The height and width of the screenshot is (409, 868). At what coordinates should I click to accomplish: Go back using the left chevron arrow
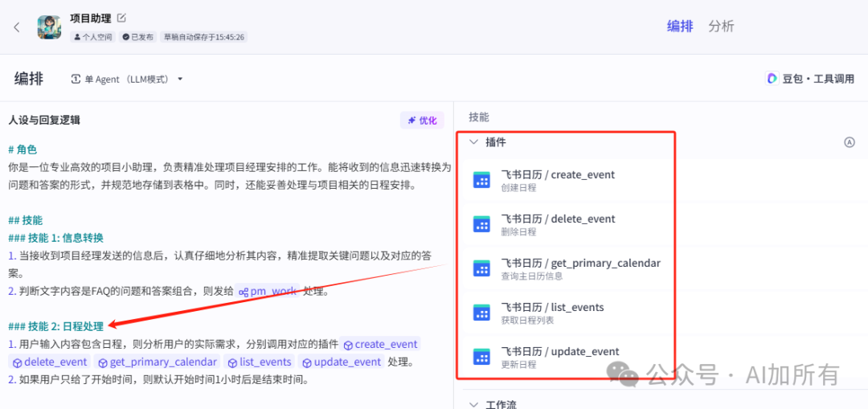[17, 27]
